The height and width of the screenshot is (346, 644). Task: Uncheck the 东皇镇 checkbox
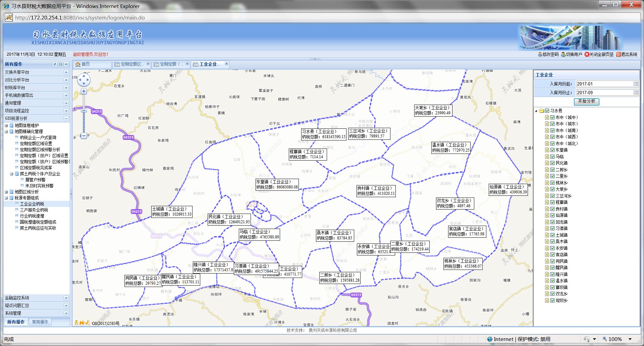coord(552,150)
